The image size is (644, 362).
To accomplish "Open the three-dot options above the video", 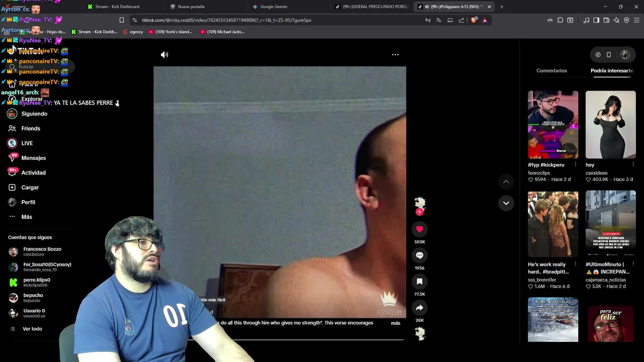I will coord(395,54).
